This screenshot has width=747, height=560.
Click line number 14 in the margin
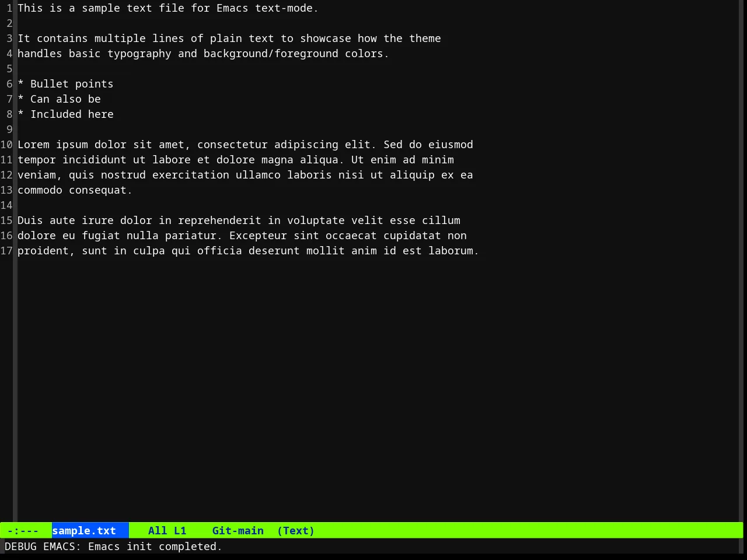click(x=6, y=205)
